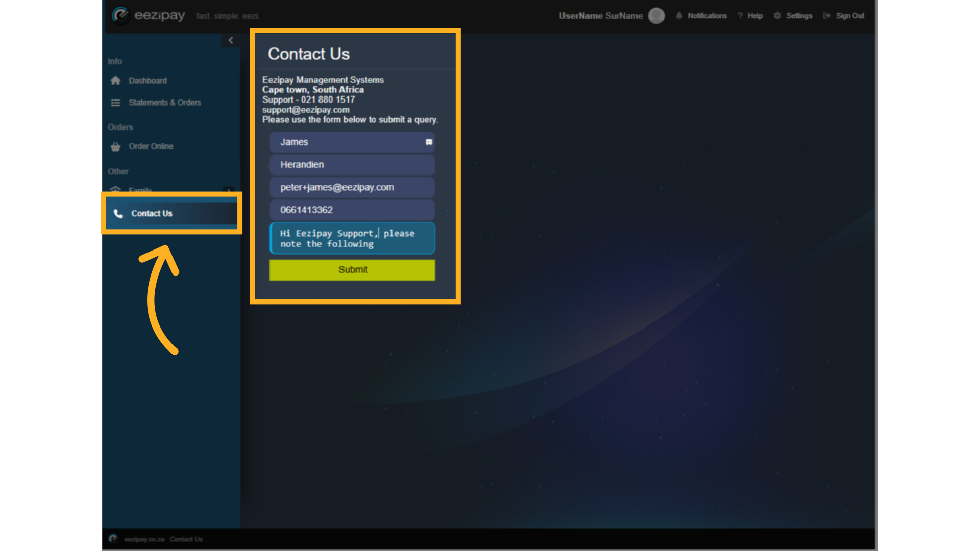Viewport: 980px width, 551px height.
Task: Click Contact Us in the footer breadcrumb
Action: [x=186, y=539]
